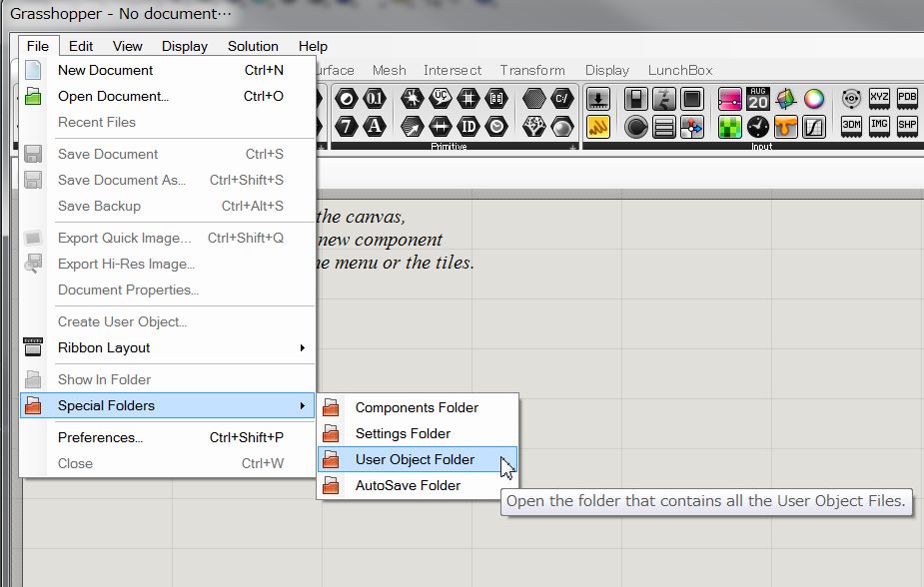Select the Boolean parameter icon in Primitive
The height and width of the screenshot is (587, 924).
pos(347,98)
